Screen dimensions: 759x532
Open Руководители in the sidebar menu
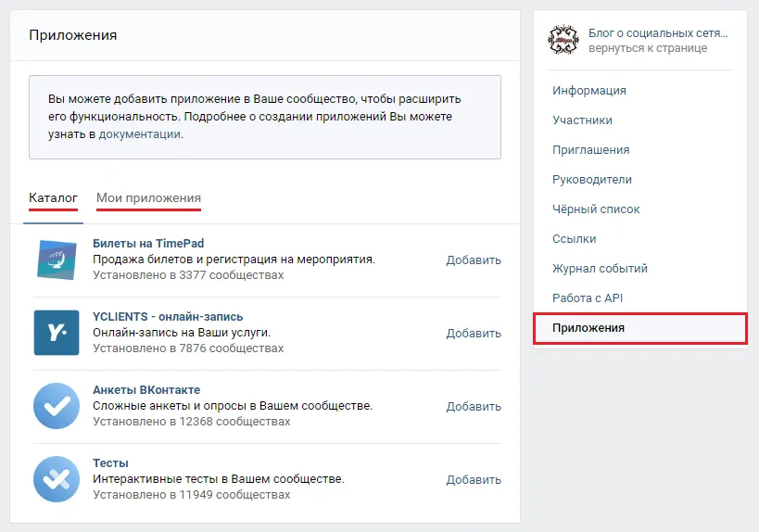pos(592,180)
